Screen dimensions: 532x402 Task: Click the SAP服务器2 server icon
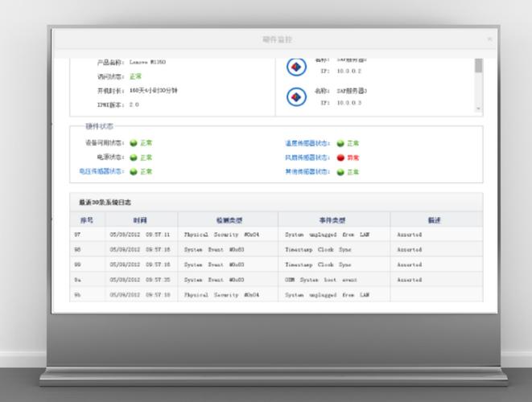coord(297,67)
